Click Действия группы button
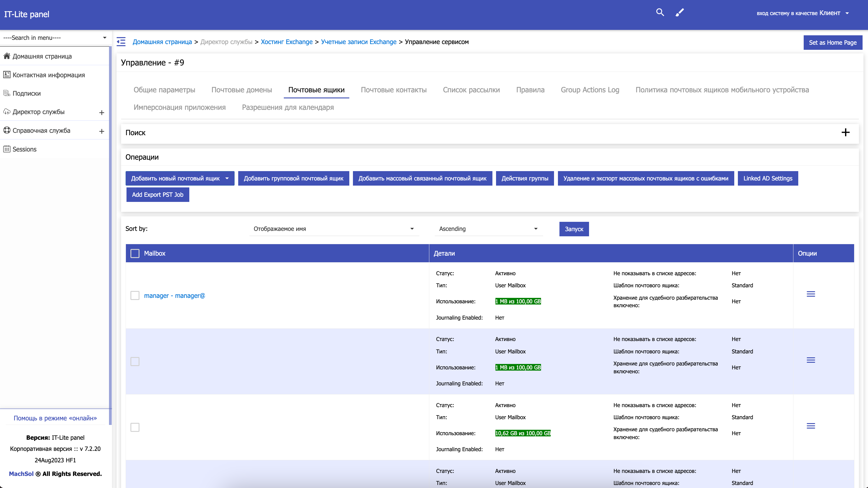Image resolution: width=868 pixels, height=488 pixels. click(525, 178)
